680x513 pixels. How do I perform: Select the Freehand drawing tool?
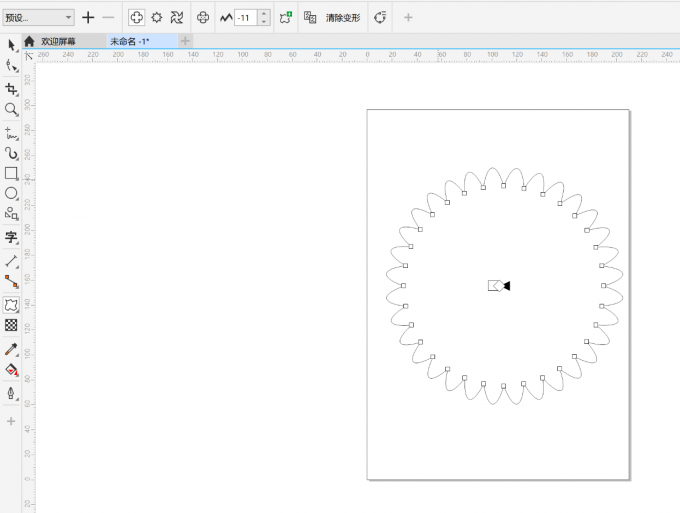11,134
